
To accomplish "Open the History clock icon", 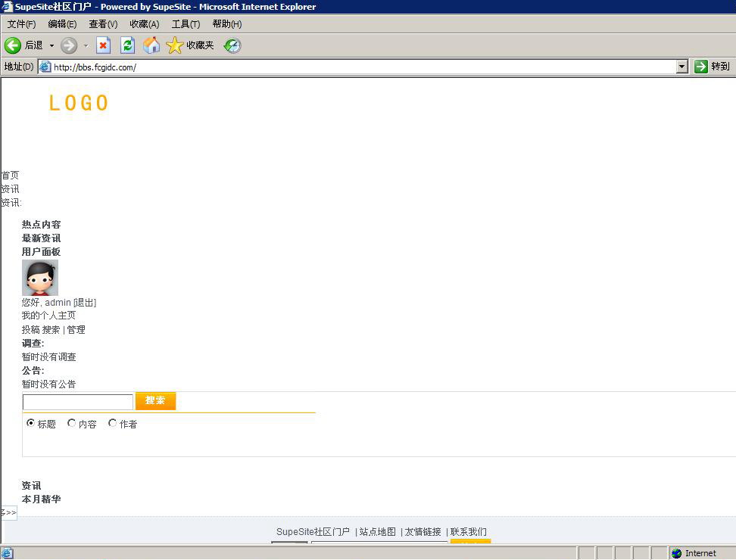I will tap(232, 45).
